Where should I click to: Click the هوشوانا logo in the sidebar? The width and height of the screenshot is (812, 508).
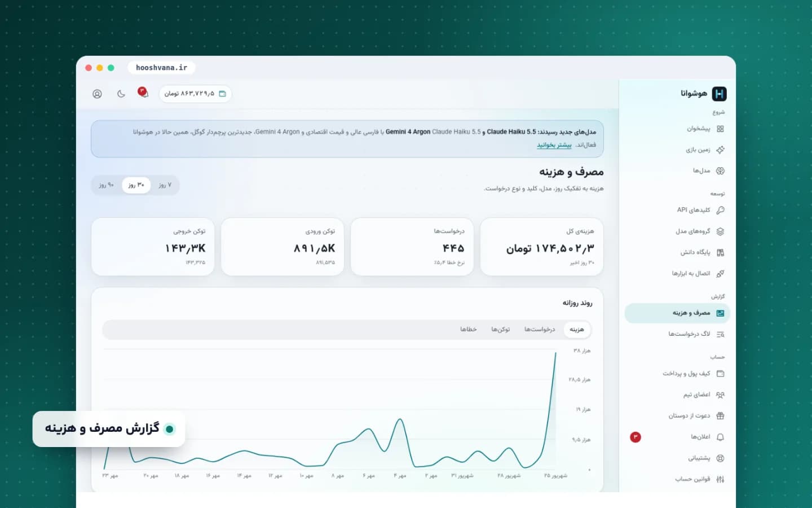[703, 94]
